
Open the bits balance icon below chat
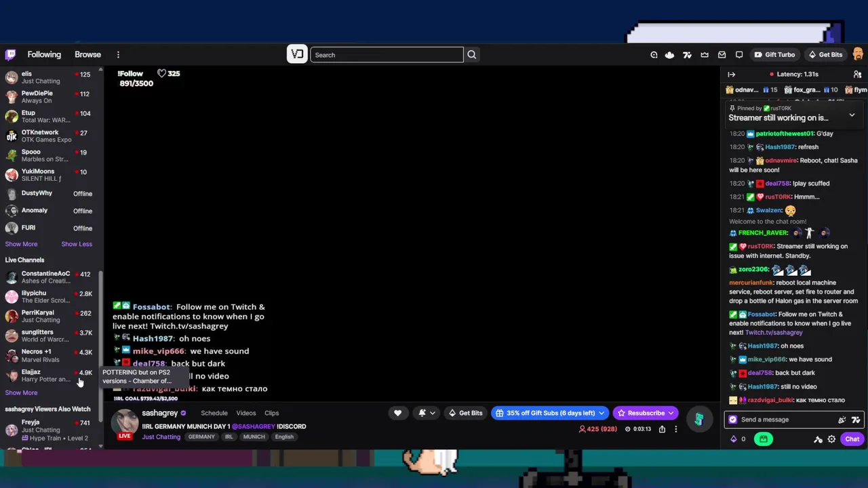click(738, 439)
